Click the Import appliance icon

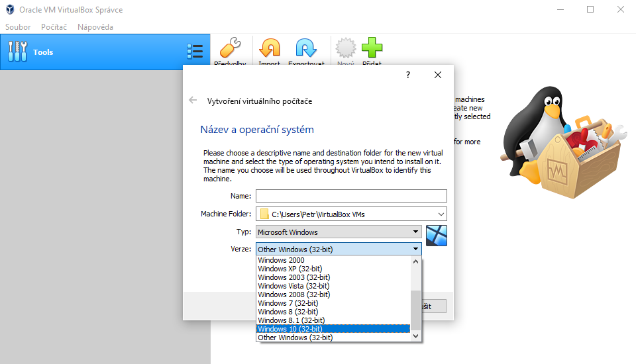point(270,48)
